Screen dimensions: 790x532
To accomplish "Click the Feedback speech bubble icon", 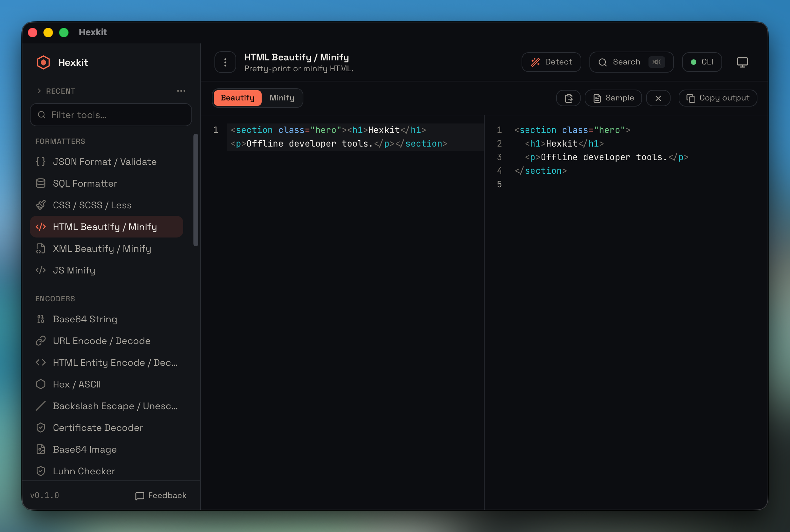I will coord(140,496).
